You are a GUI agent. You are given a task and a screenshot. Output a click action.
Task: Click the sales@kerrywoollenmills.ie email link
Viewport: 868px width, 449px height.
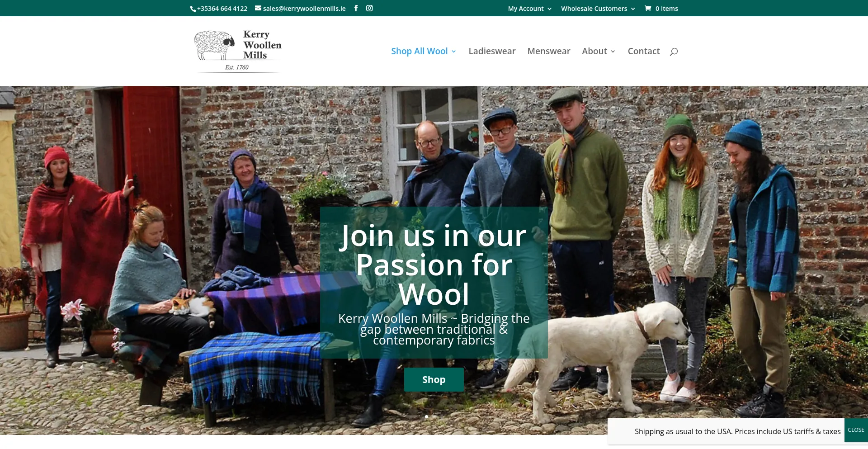click(304, 9)
